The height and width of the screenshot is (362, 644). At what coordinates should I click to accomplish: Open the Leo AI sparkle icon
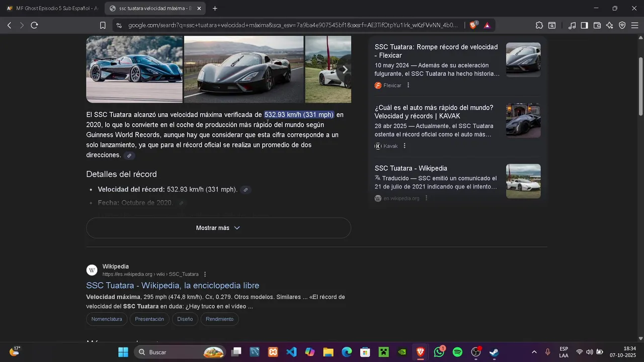point(610,25)
